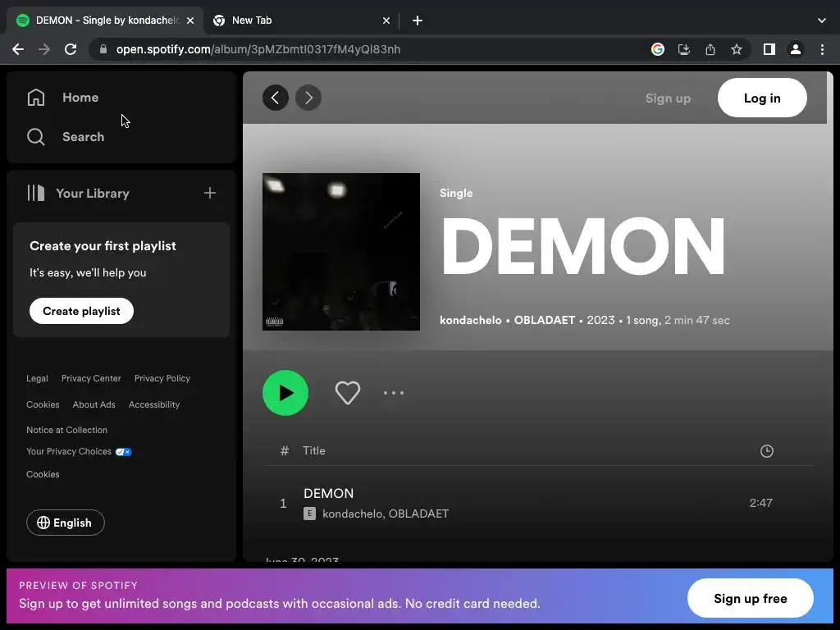840x630 pixels.
Task: Open a new browser tab
Action: pyautogui.click(x=418, y=21)
